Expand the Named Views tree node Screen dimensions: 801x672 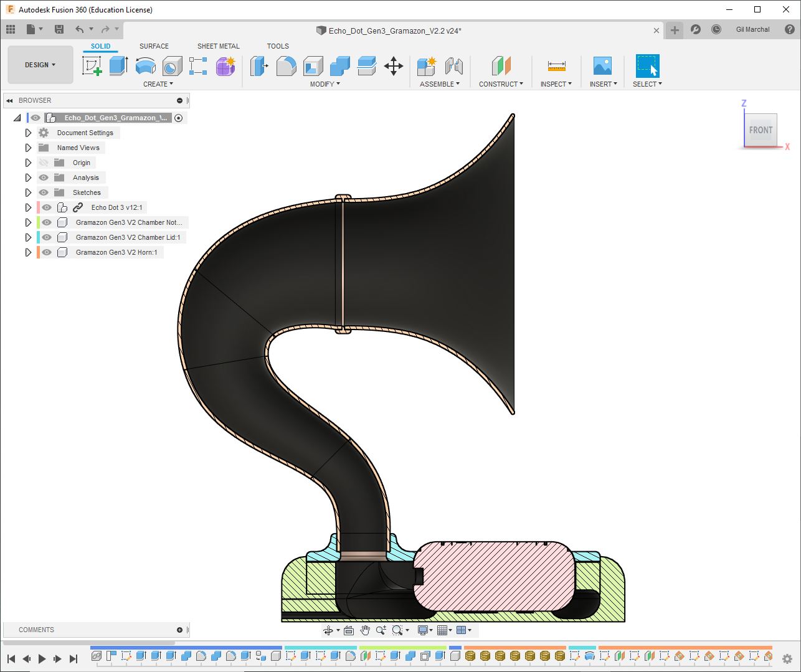(x=28, y=148)
